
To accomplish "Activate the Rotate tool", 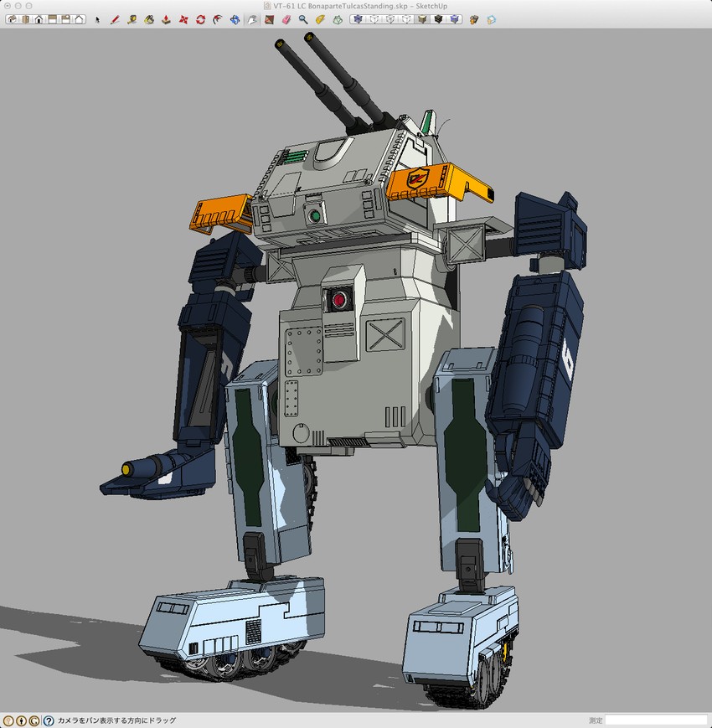I will point(200,19).
